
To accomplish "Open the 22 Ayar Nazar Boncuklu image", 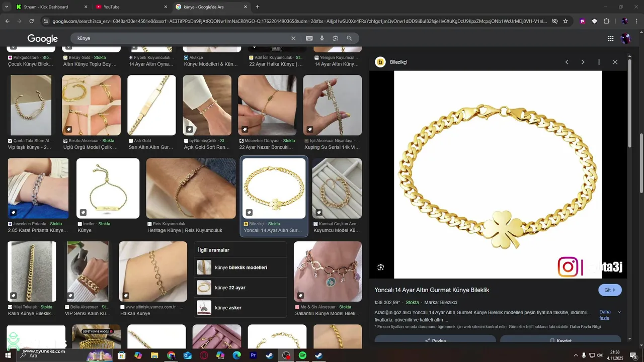I will click(267, 105).
